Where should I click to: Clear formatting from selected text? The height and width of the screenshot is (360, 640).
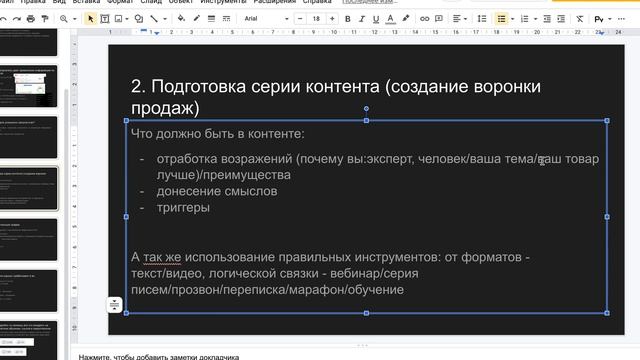(x=580, y=19)
